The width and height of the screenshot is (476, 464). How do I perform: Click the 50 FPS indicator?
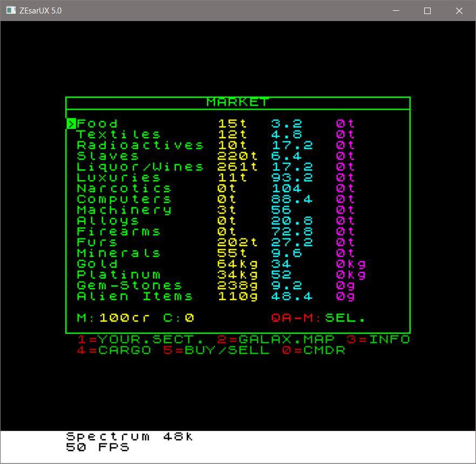[98, 447]
